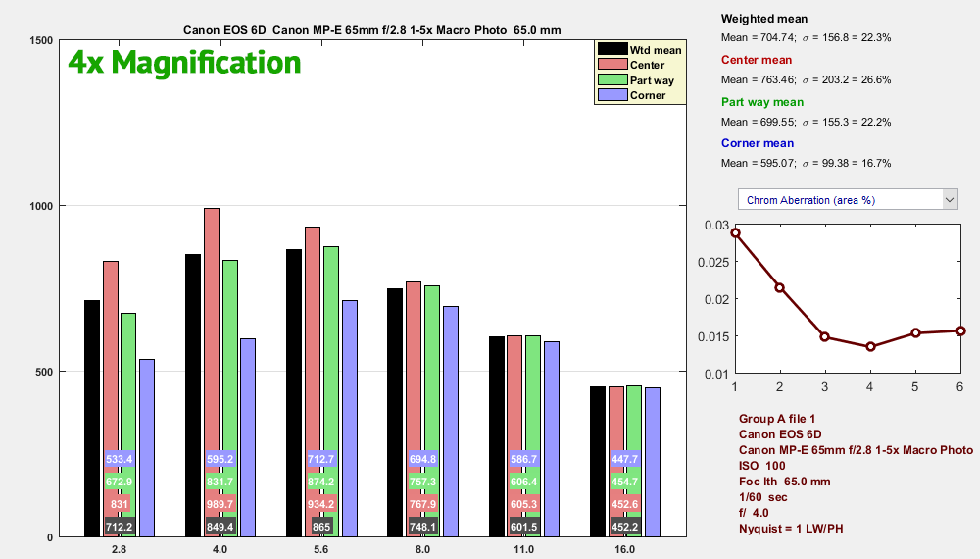The image size is (980, 559).
Task: Click the Group A file 1 text
Action: 777,419
